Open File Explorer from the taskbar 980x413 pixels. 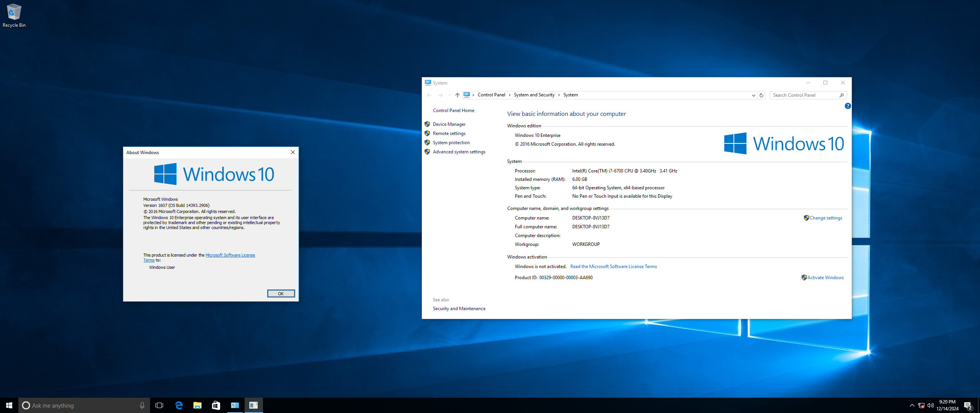[x=197, y=405]
